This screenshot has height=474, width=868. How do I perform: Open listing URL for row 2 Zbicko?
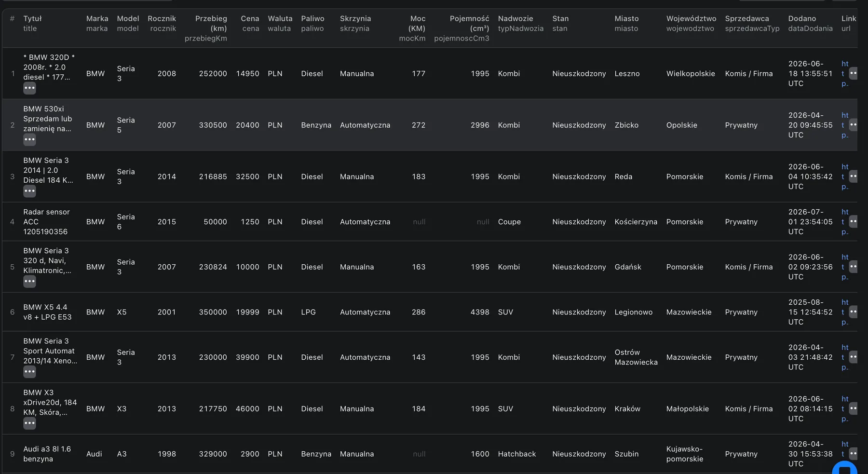845,125
